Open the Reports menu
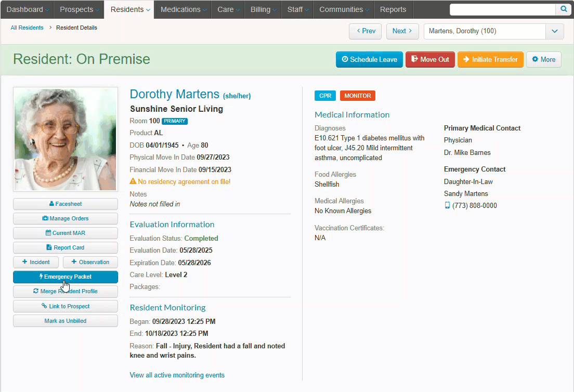The width and height of the screenshot is (574, 392). (393, 9)
